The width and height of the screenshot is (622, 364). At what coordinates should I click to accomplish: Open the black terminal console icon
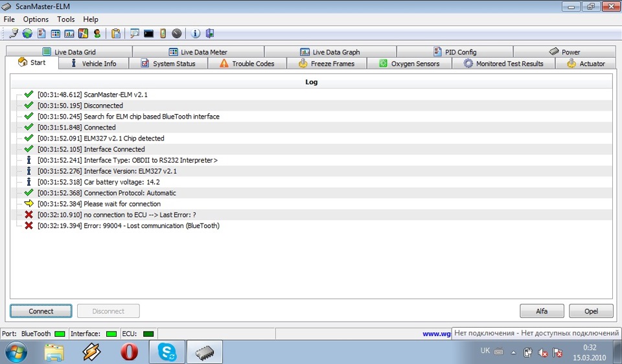[149, 33]
